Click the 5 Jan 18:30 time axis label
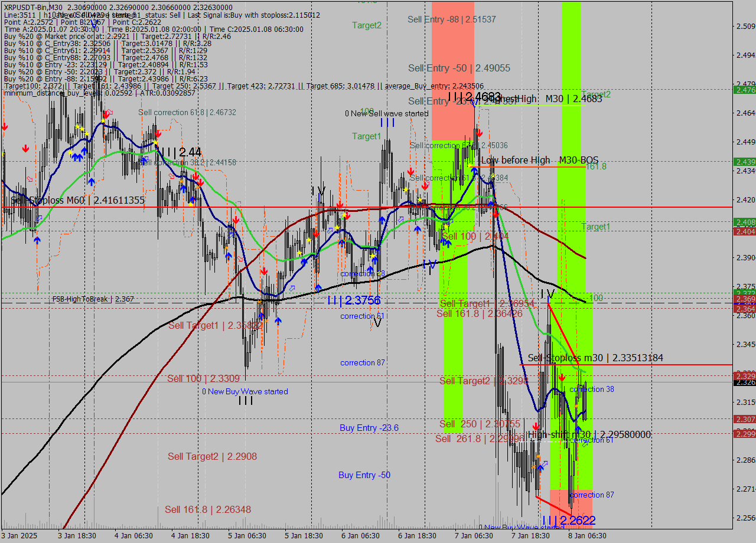The height and width of the screenshot is (543, 756). [304, 536]
